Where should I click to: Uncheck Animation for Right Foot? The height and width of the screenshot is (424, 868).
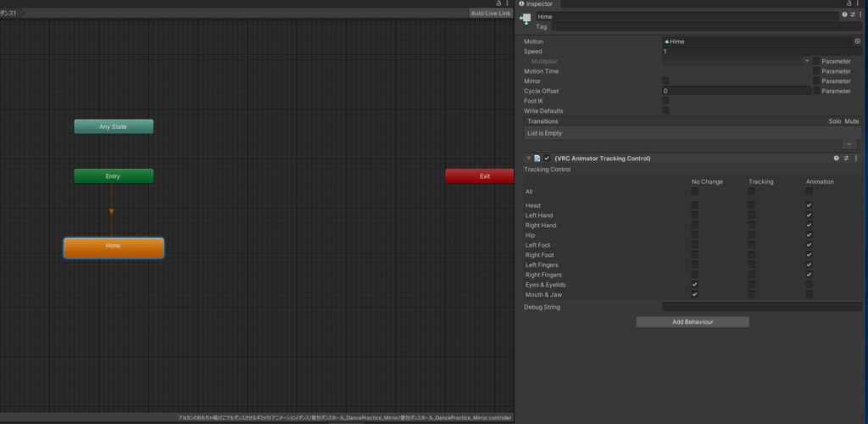pos(809,255)
